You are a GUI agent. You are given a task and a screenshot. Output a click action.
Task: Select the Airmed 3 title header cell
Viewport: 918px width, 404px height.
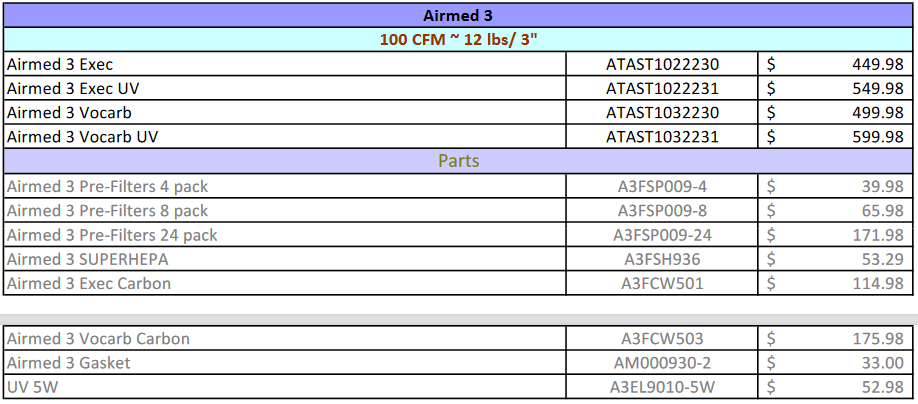[x=458, y=15]
